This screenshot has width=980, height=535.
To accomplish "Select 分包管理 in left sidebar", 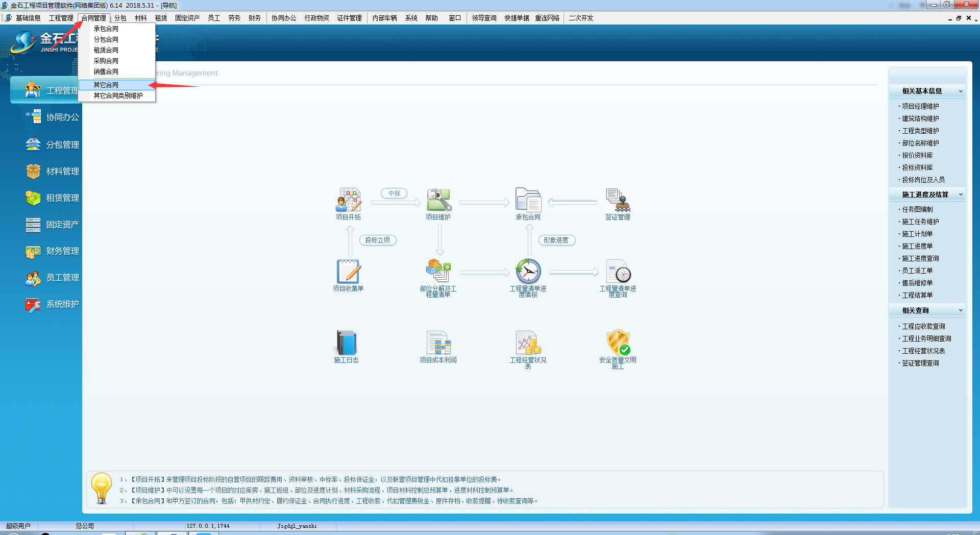I will pos(53,144).
